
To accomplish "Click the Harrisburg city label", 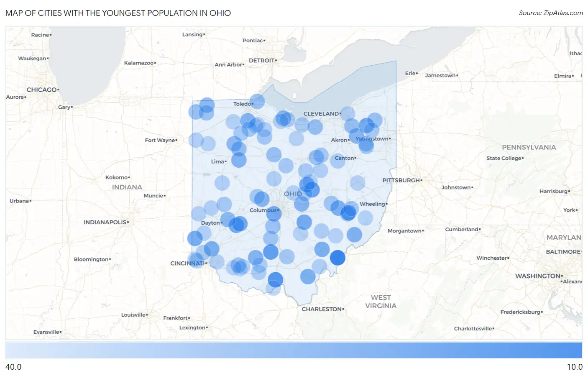I will coord(553,192).
